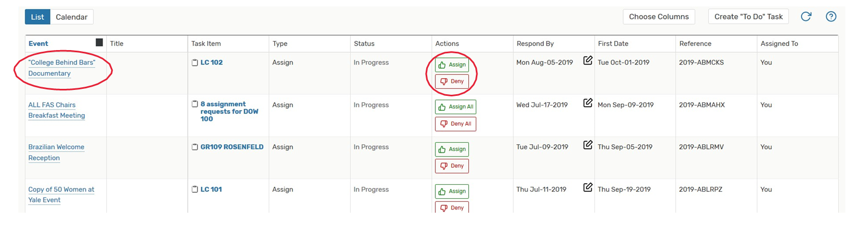Open the help question mark icon

(831, 17)
